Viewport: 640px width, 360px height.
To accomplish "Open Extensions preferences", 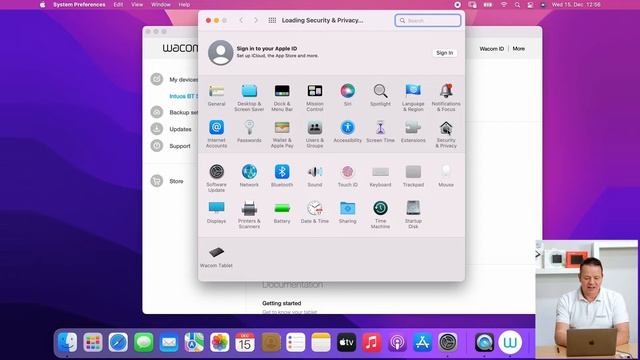I will coord(413,131).
